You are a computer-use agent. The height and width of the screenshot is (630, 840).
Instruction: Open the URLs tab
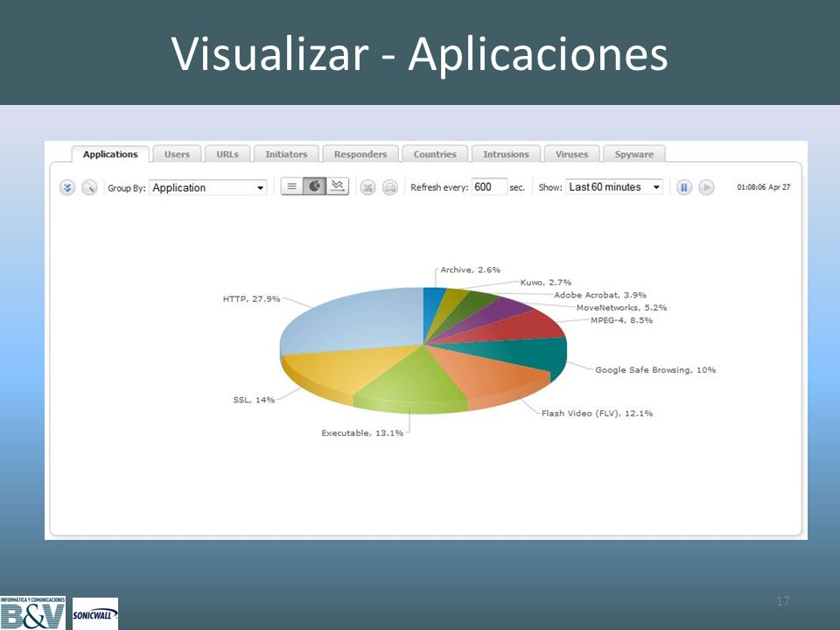click(x=227, y=154)
